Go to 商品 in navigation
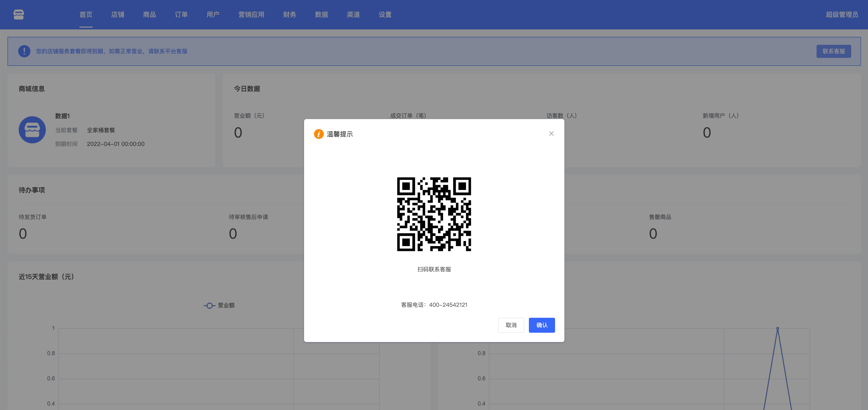868x410 pixels. click(149, 14)
